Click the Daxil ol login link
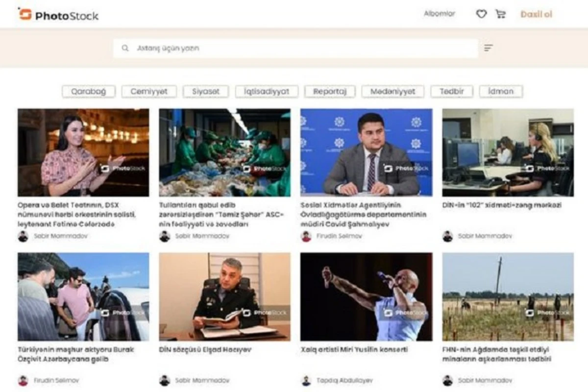This screenshot has height=392, width=588. coord(536,14)
